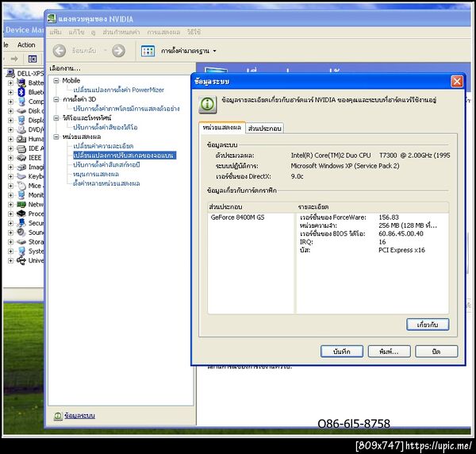Open ปรับการตั้งค่าสีเดสก์ทอป desktop color task

(106, 165)
